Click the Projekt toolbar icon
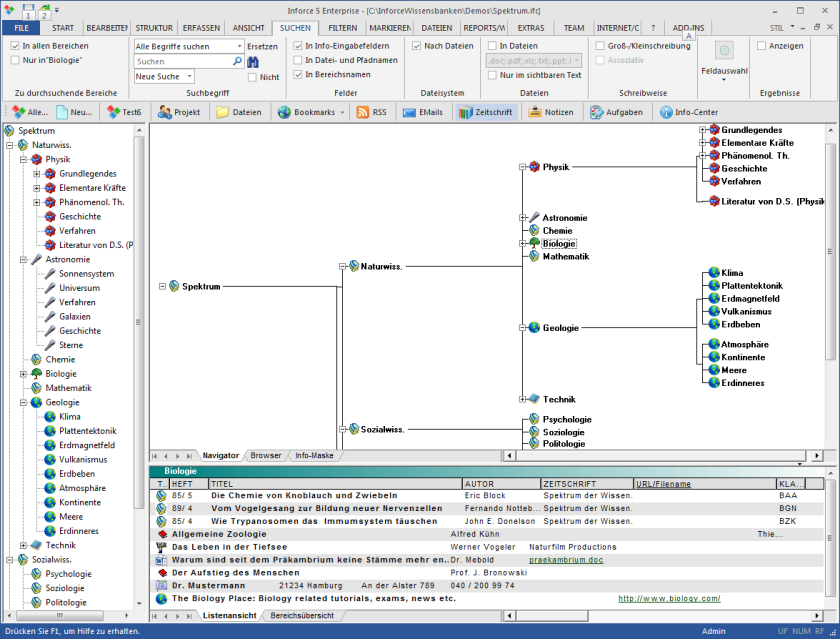The image size is (840, 639). (177, 112)
